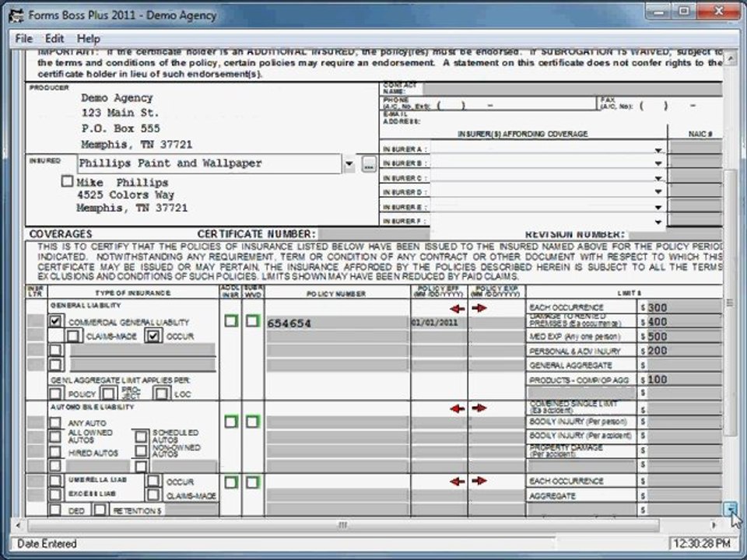The height and width of the screenshot is (560, 747).
Task: Check the Scheduled Autos checkbox
Action: click(x=141, y=436)
